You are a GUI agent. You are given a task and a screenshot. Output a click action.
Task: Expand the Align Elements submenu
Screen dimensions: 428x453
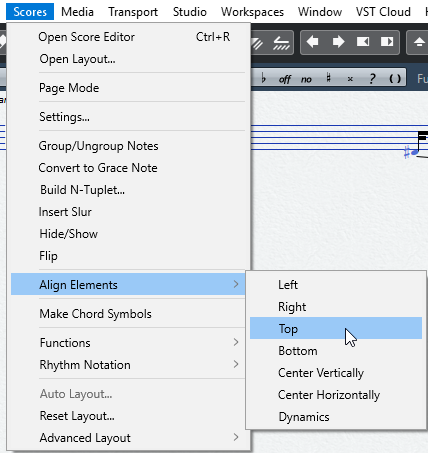(128, 284)
